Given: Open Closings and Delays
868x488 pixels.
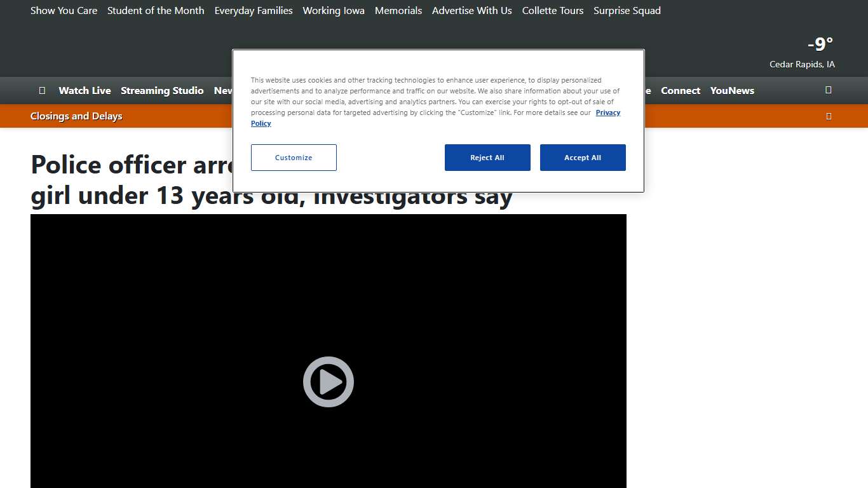Looking at the screenshot, I should (76, 116).
